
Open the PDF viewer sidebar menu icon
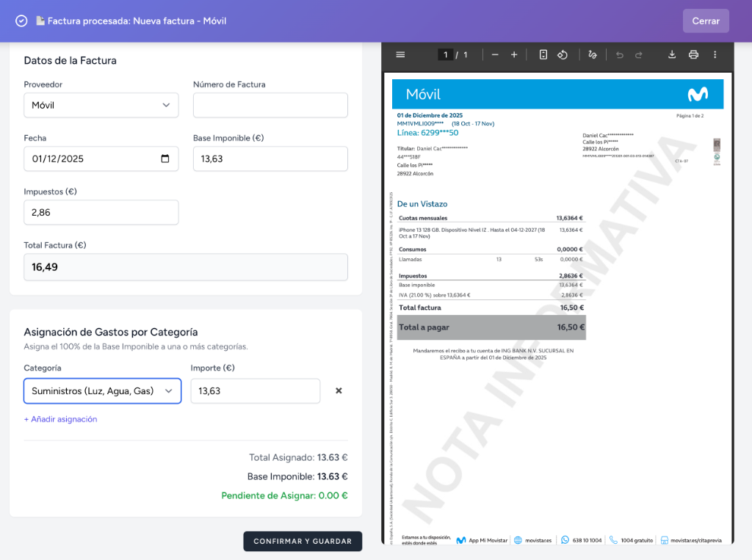[x=400, y=54]
